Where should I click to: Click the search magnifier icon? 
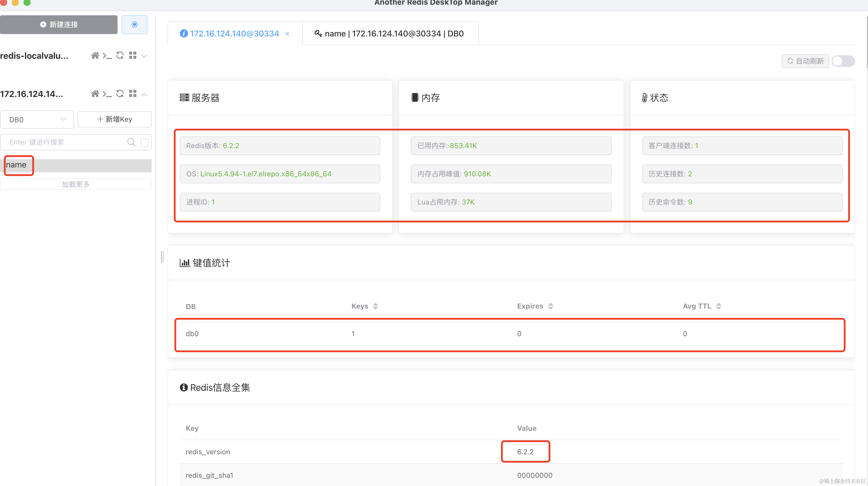point(131,142)
